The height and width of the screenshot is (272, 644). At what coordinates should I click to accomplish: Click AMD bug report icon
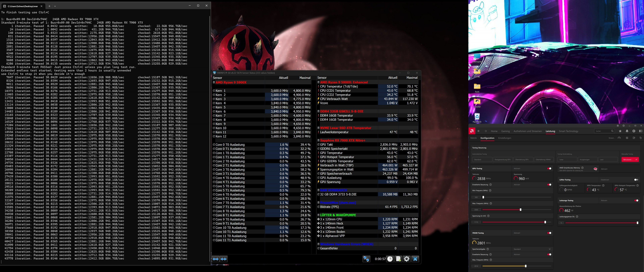pyautogui.click(x=618, y=126)
